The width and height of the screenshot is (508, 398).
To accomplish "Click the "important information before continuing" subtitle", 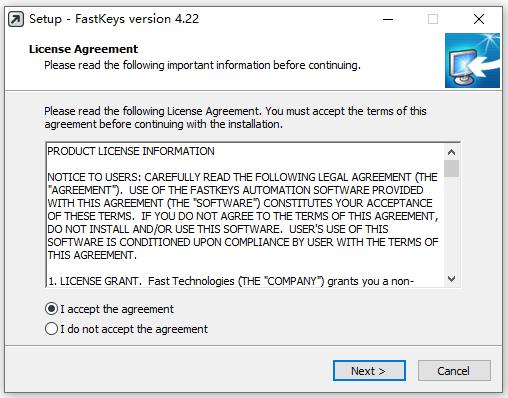I will click(264, 65).
